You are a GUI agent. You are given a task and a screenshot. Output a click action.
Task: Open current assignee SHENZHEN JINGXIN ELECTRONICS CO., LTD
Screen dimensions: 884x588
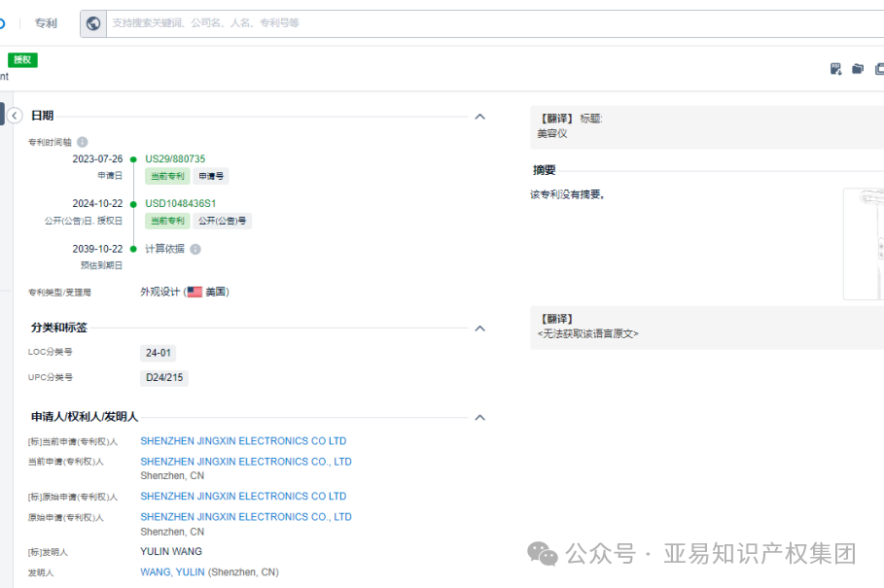tap(246, 462)
